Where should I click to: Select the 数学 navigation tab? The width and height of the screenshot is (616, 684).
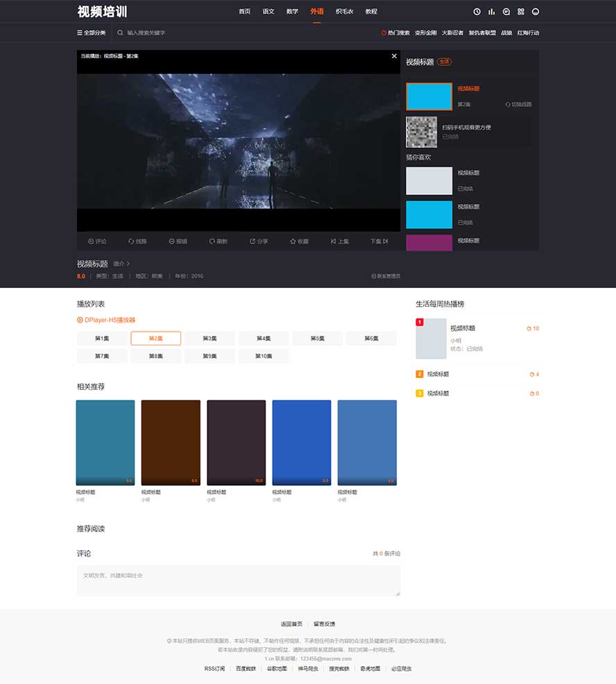(292, 12)
